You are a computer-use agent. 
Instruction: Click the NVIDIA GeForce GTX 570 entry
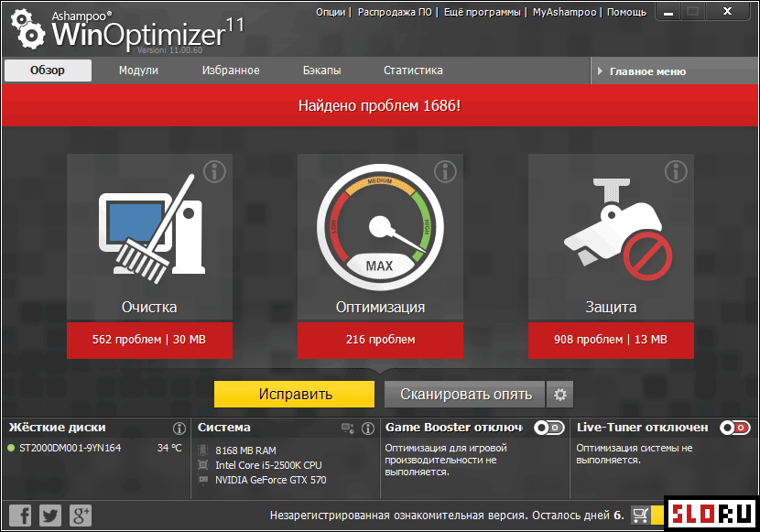click(271, 480)
